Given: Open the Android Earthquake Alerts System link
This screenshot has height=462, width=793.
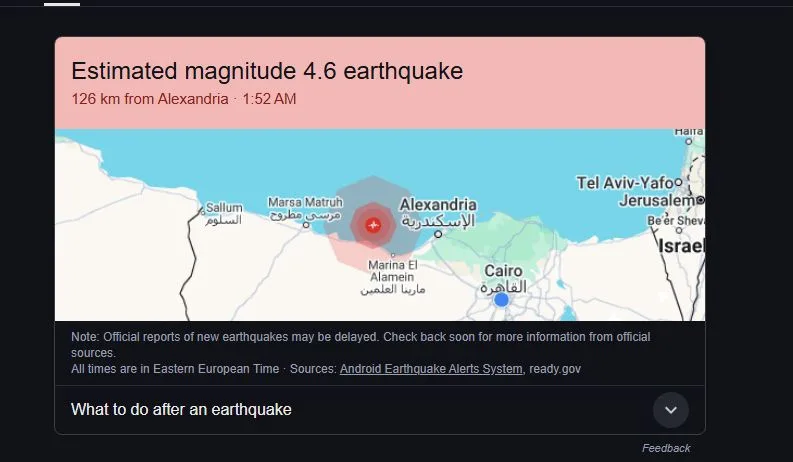Looking at the screenshot, I should coord(431,369).
